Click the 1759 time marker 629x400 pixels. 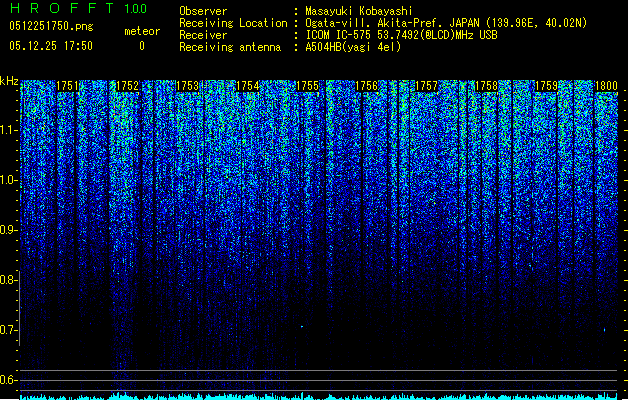click(x=546, y=86)
